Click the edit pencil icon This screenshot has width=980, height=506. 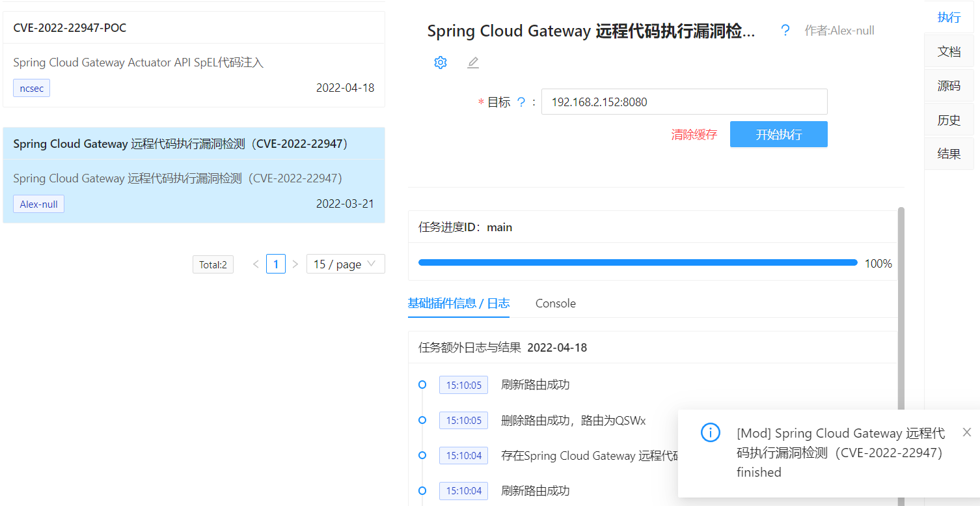coord(473,63)
